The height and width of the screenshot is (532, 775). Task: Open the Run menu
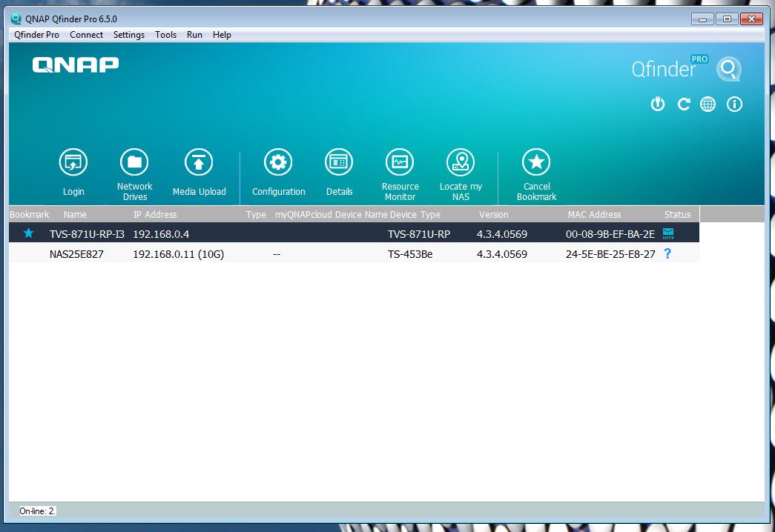point(195,35)
